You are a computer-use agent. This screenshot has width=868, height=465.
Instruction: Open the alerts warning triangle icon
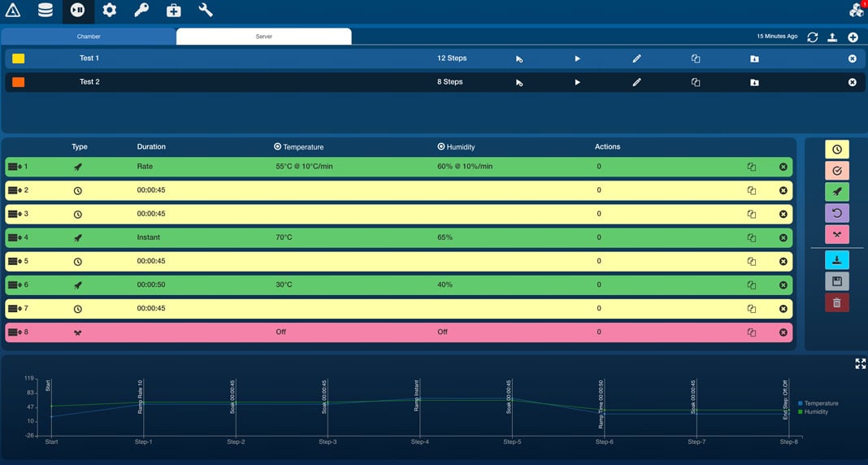point(13,11)
